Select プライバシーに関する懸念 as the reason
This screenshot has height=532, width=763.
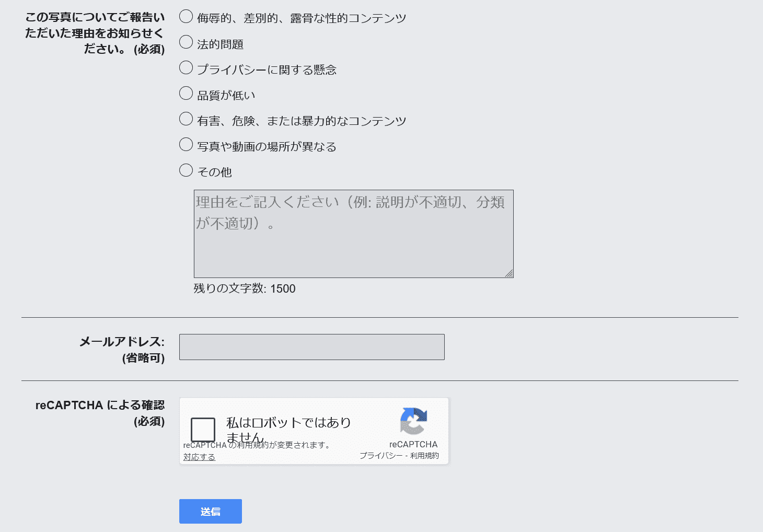pyautogui.click(x=186, y=68)
